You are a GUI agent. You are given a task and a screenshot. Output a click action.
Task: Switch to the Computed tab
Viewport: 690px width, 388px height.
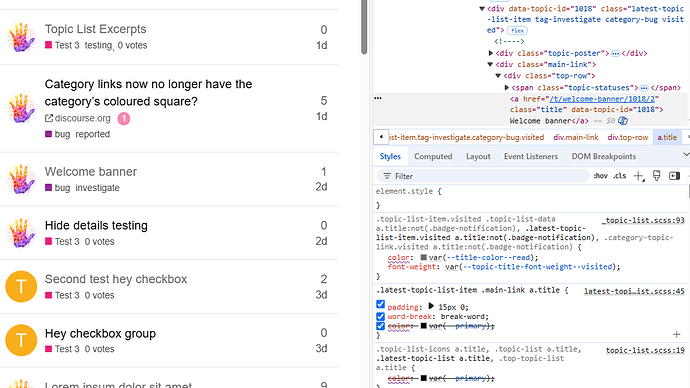click(433, 156)
